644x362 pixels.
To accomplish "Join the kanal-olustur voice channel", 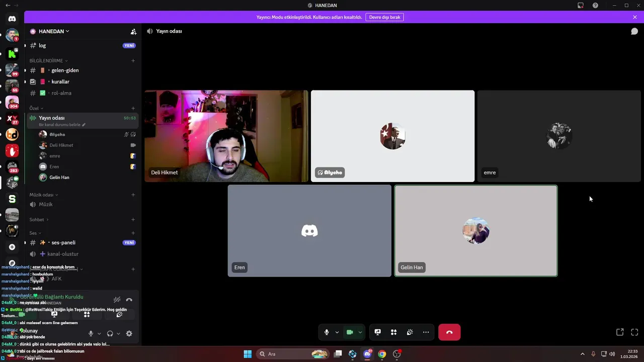I will coord(83,254).
